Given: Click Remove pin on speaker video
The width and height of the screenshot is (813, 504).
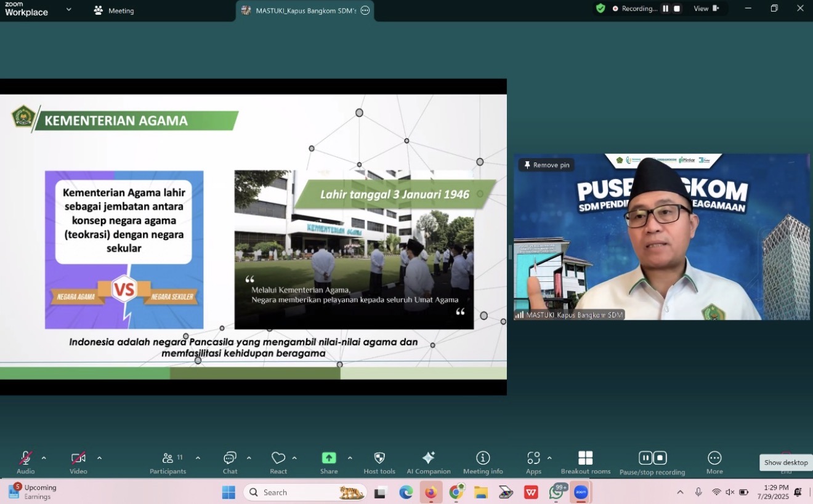Looking at the screenshot, I should click(547, 165).
